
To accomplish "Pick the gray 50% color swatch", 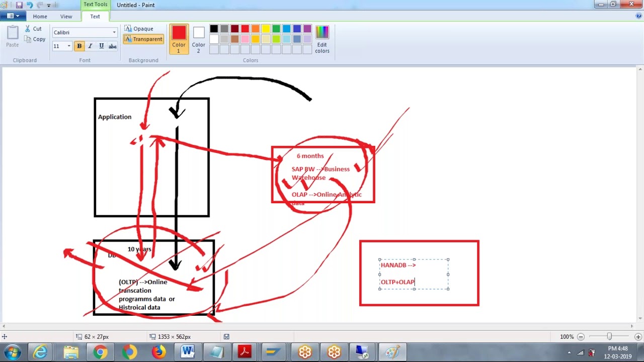I will point(224,29).
